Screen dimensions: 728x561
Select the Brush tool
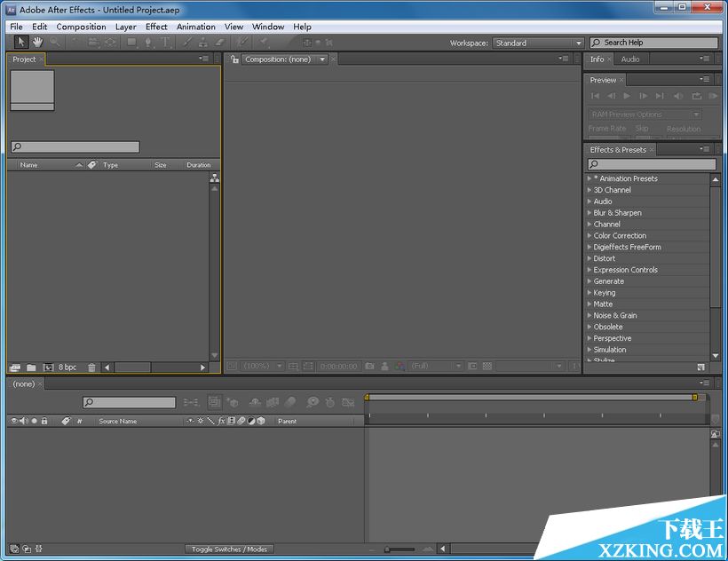[187, 43]
